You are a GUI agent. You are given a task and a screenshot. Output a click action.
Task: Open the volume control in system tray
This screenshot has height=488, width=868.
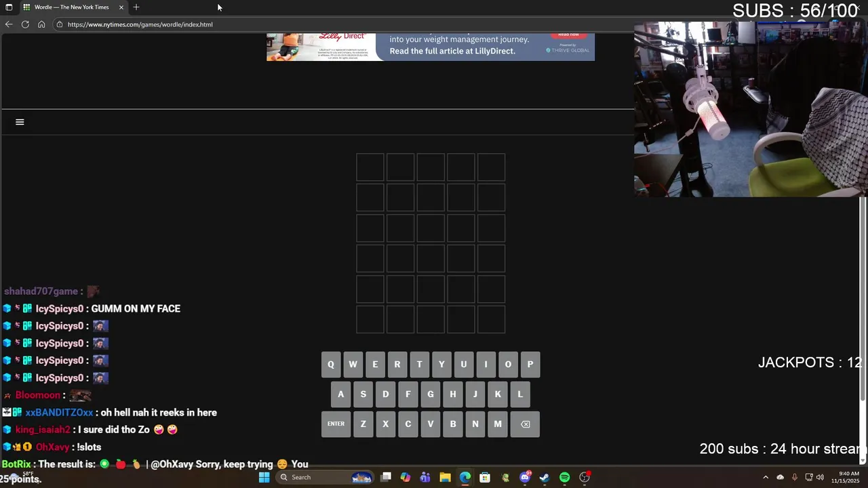pyautogui.click(x=820, y=477)
